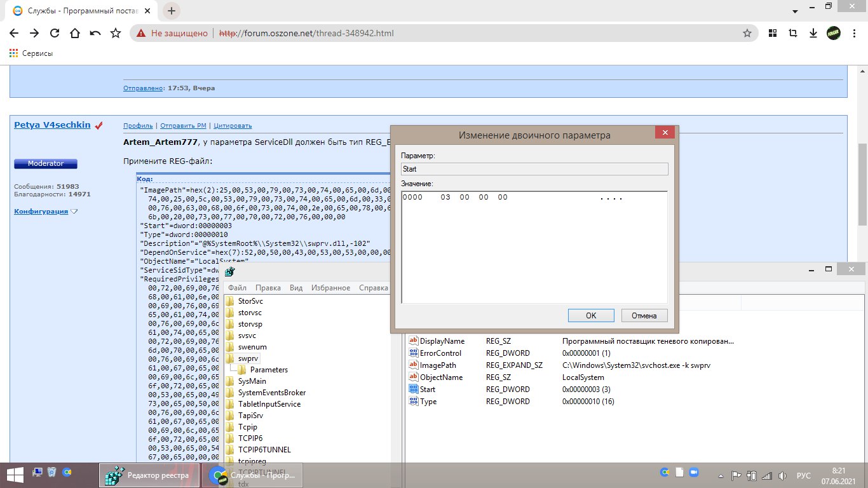868x488 pixels.
Task: Select the ImagePath registry value
Action: (x=437, y=365)
